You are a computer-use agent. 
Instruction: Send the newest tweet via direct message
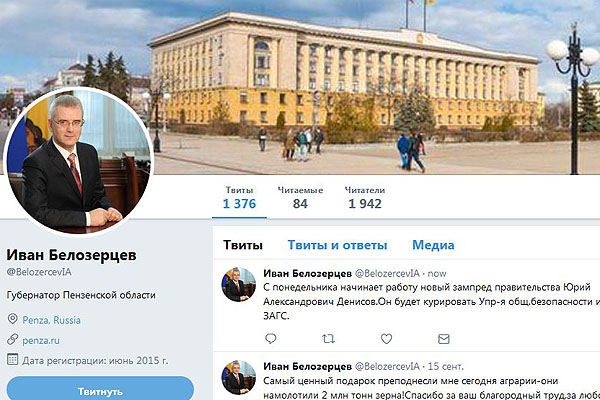click(443, 339)
